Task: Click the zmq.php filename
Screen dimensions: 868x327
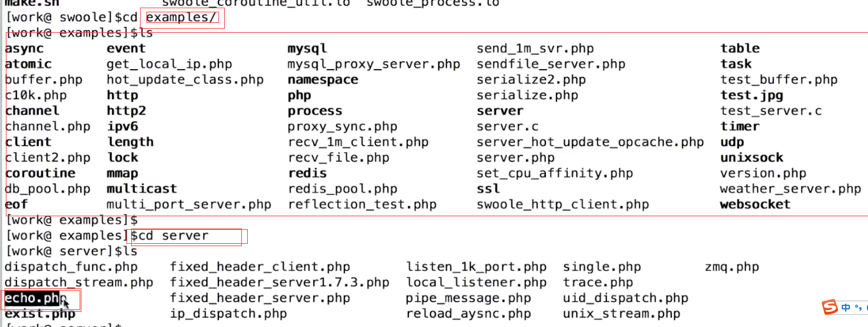Action: pos(732,267)
